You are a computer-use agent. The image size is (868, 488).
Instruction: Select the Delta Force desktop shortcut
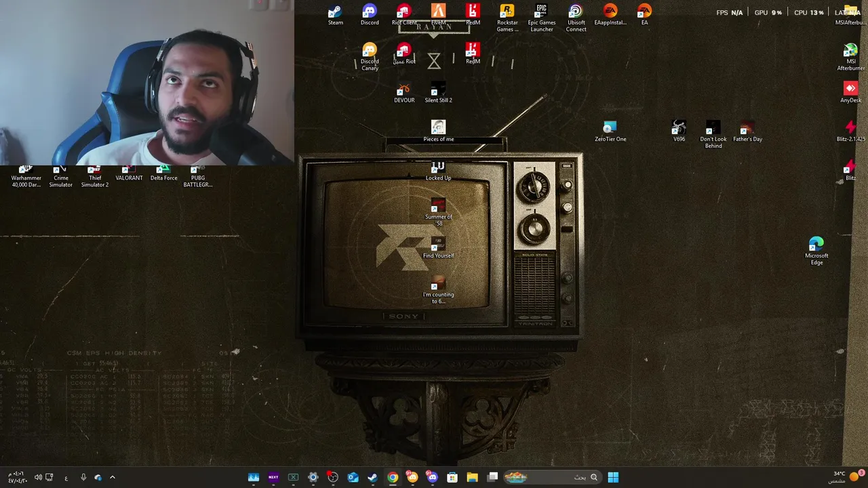pyautogui.click(x=163, y=174)
